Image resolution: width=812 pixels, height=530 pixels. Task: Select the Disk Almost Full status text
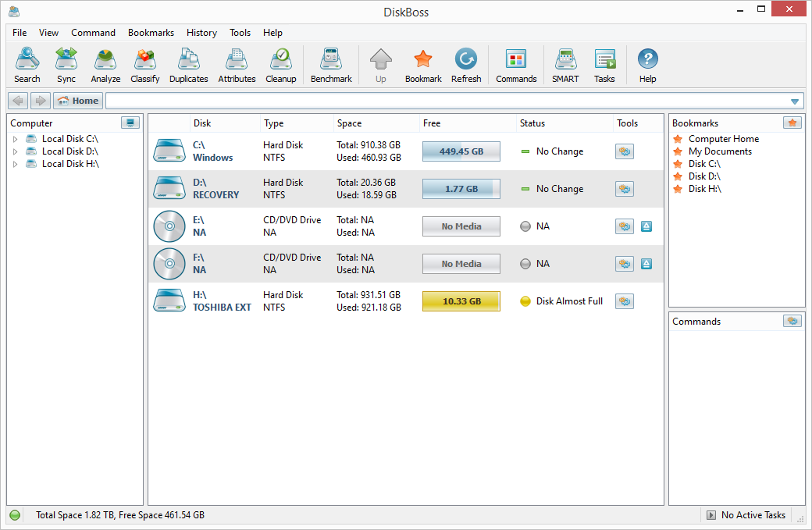(569, 301)
